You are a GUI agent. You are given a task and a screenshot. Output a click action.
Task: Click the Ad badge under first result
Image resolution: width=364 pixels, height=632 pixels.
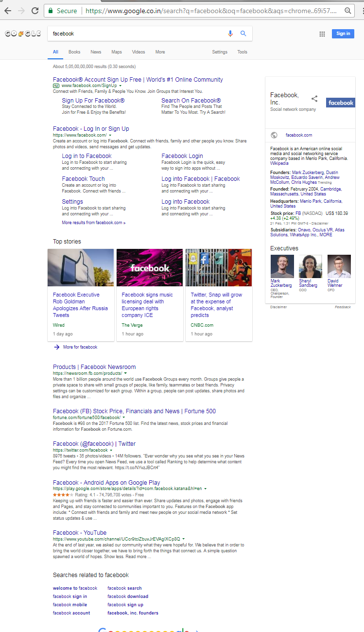56,86
